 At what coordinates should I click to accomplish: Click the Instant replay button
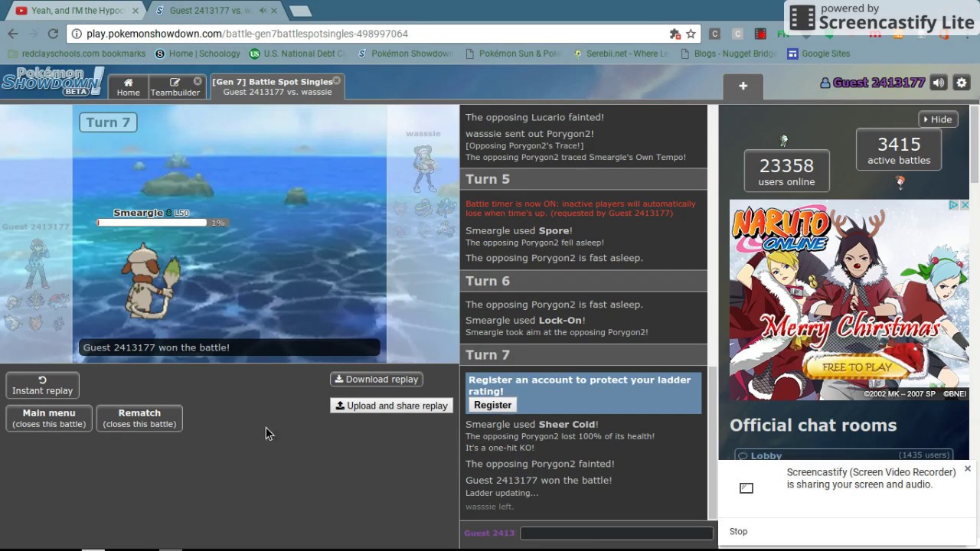[42, 385]
